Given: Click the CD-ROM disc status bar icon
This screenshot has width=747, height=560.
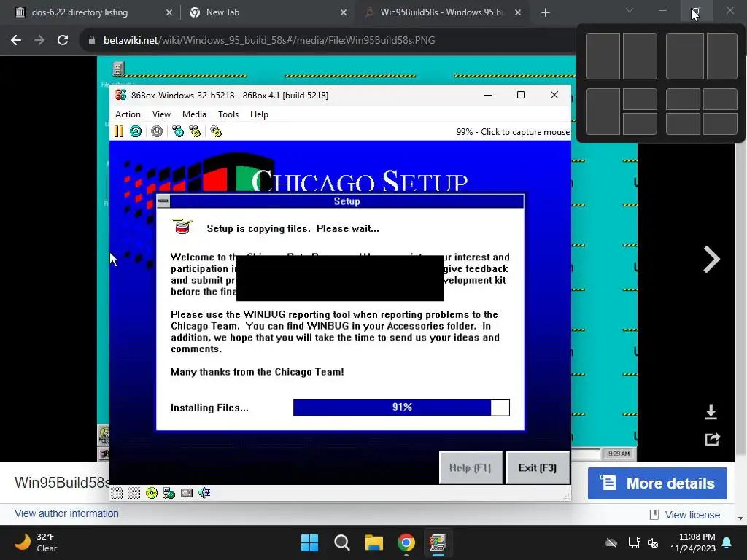Looking at the screenshot, I should tap(152, 493).
